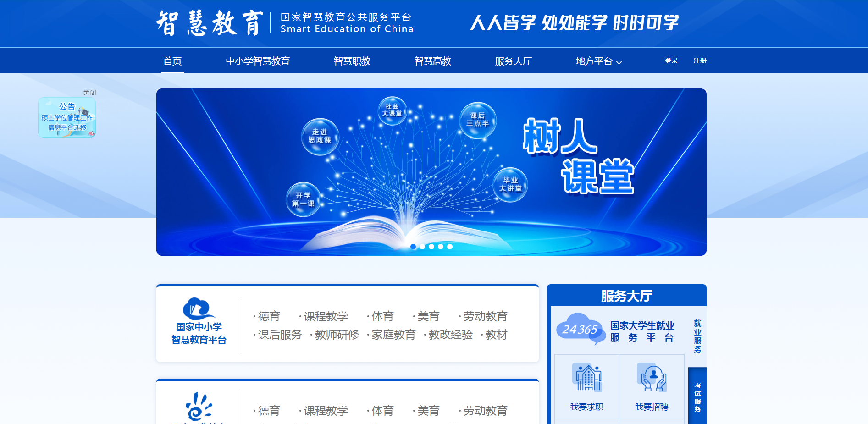Click the 服务大厅 panel header
This screenshot has height=424, width=868.
point(627,296)
